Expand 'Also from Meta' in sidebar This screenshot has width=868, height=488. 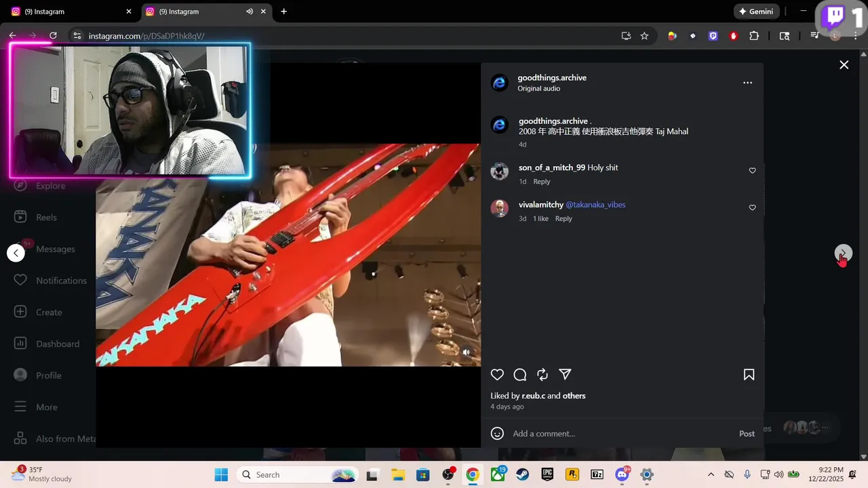(54, 439)
